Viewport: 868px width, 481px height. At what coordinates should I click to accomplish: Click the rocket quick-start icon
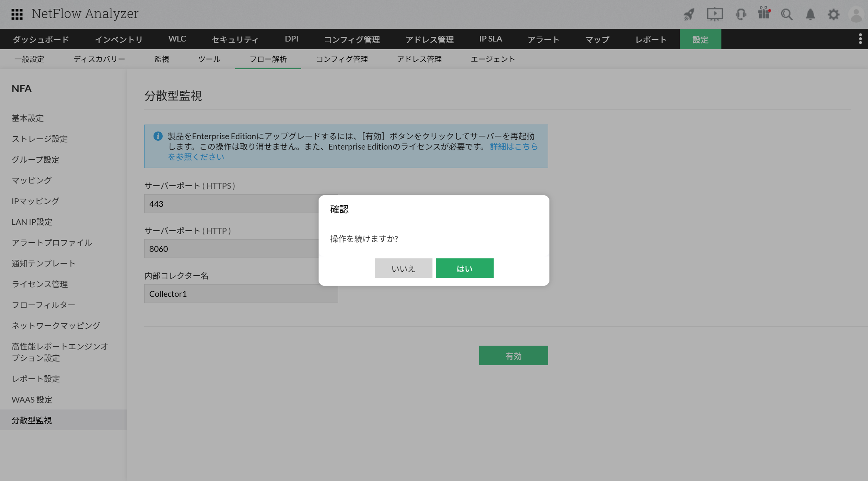coord(689,15)
